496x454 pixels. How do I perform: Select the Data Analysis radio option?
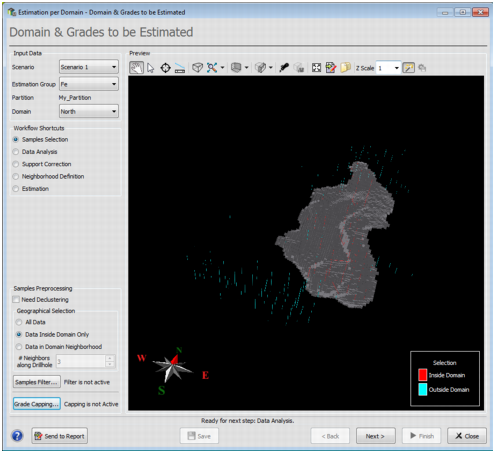(x=16, y=152)
